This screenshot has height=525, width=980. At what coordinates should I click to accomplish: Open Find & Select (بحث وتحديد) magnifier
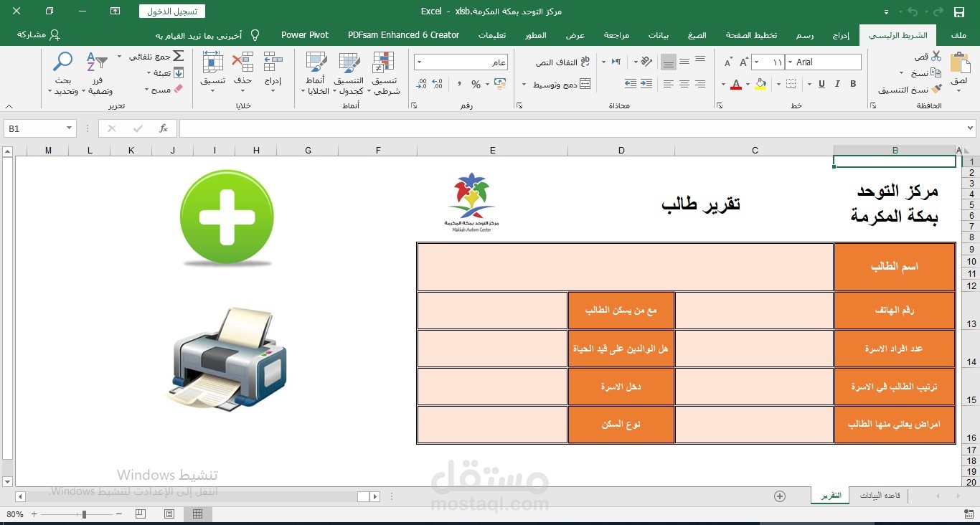tap(62, 63)
